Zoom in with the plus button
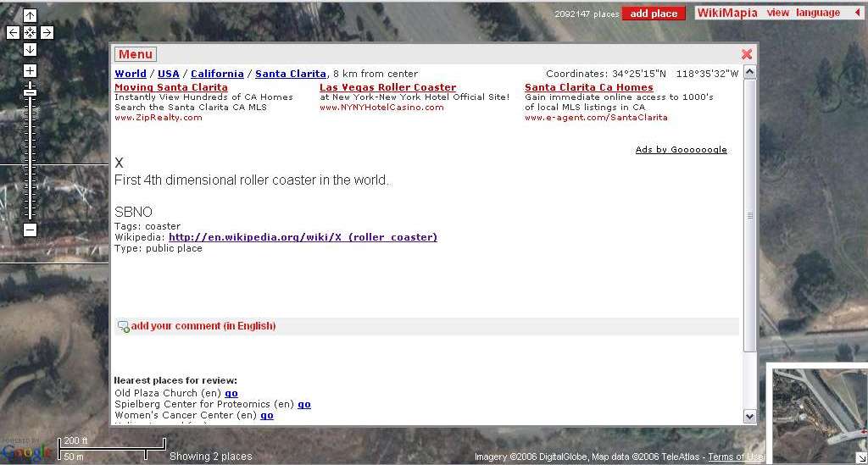 pos(30,71)
